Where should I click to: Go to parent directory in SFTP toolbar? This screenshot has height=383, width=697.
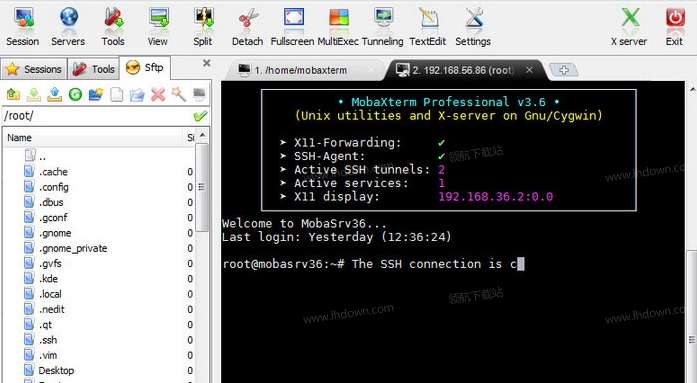(x=13, y=94)
